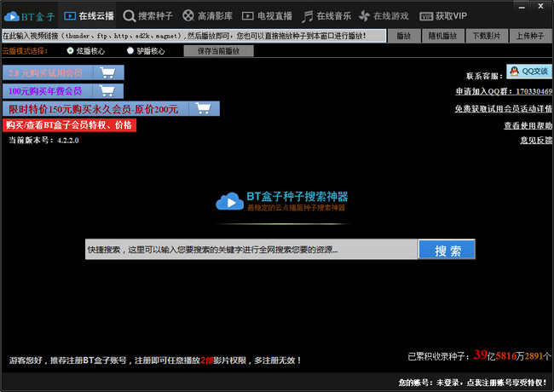Open the 申请加入QQ群 link
The width and height of the screenshot is (554, 392).
504,91
